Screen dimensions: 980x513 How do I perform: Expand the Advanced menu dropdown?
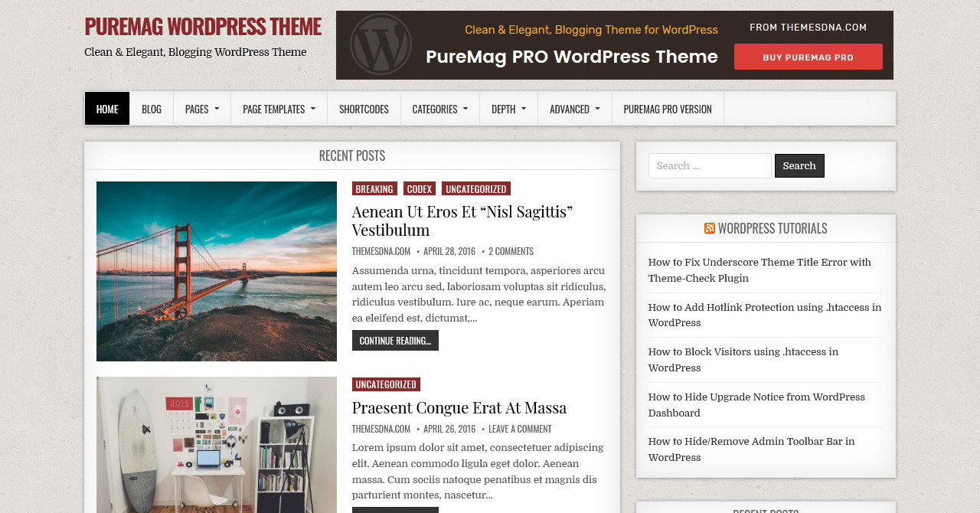point(575,109)
